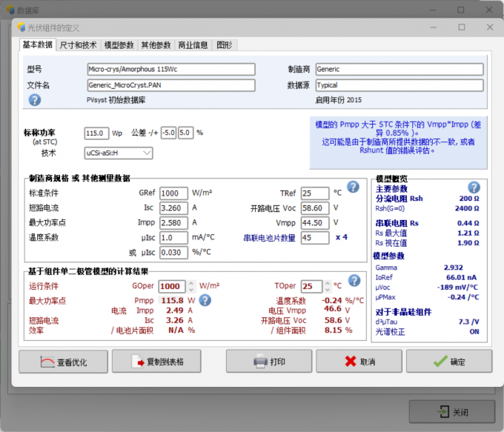Click the 串联电阻 Rs 0.44 Ω value
The height and width of the screenshot is (432, 504).
468,223
